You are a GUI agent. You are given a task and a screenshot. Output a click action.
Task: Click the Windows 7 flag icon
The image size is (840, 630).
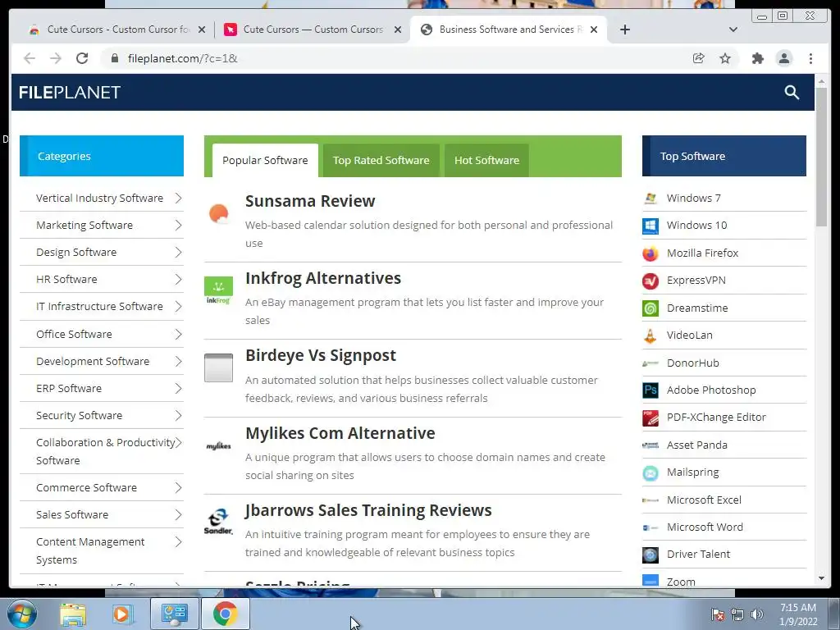click(651, 199)
